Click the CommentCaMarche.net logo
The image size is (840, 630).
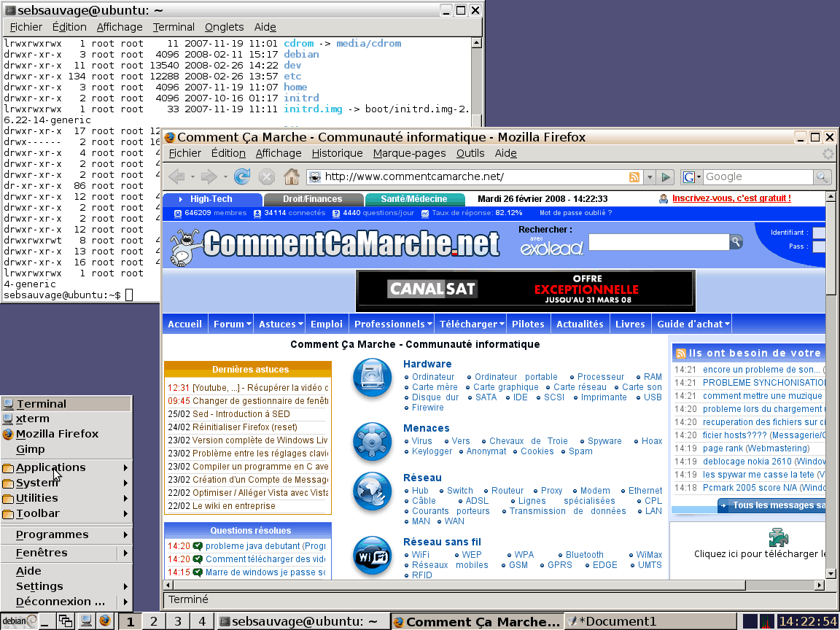[x=335, y=246]
